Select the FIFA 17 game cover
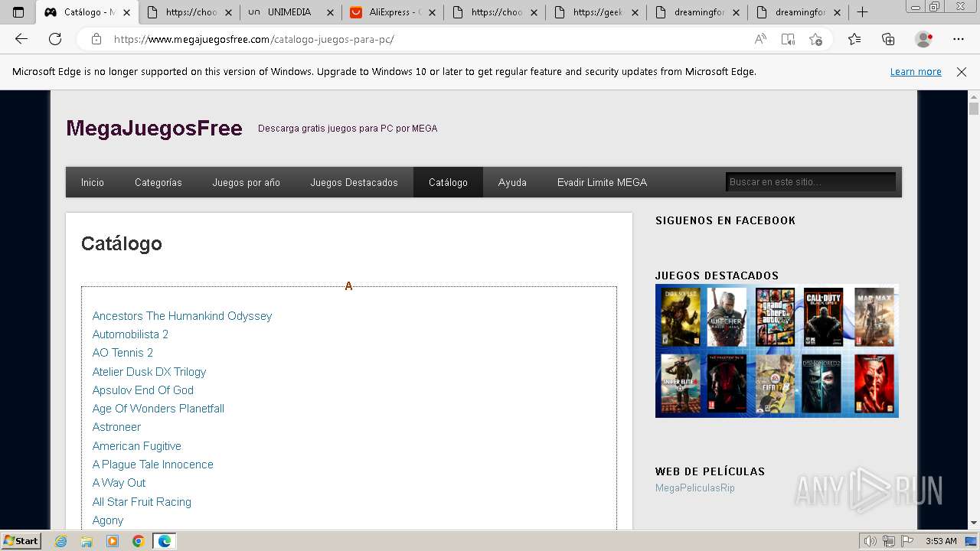Image resolution: width=980 pixels, height=551 pixels. pyautogui.click(x=776, y=384)
